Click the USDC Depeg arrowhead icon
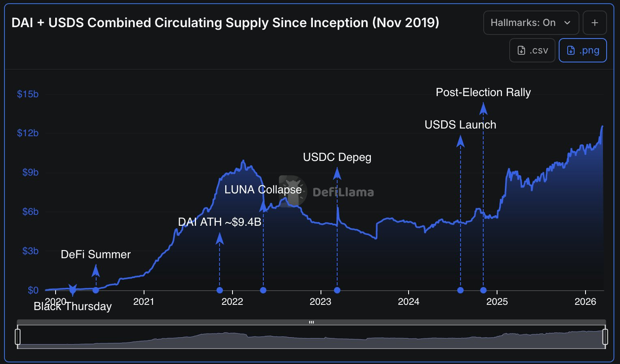This screenshot has width=620, height=364. [337, 173]
